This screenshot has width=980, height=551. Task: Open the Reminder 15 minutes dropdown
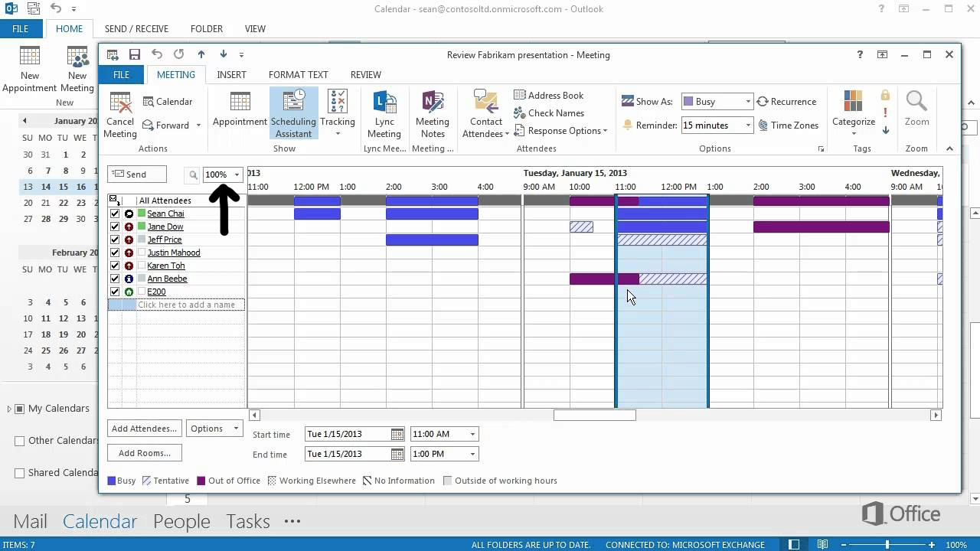click(x=748, y=125)
